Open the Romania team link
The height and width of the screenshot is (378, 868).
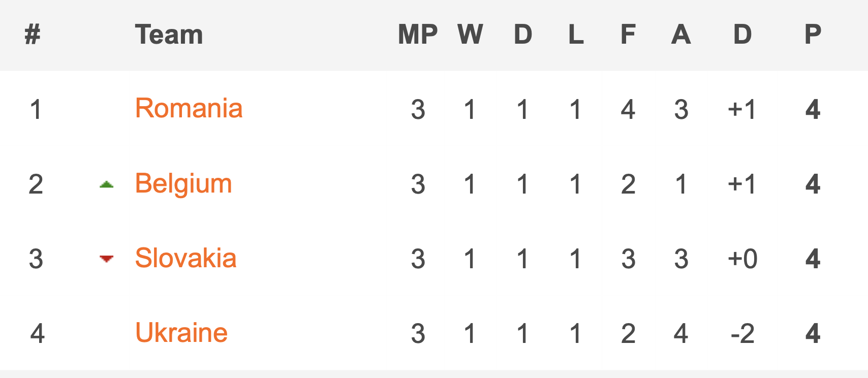[189, 108]
